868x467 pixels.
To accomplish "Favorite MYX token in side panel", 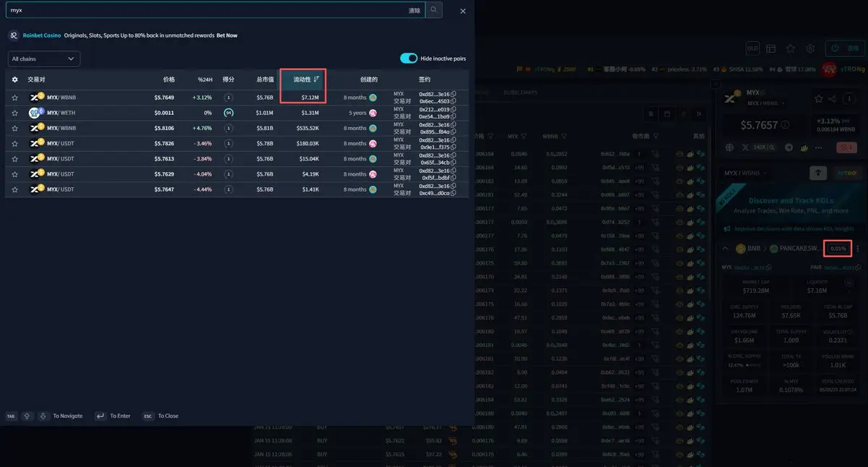I will coord(819,98).
